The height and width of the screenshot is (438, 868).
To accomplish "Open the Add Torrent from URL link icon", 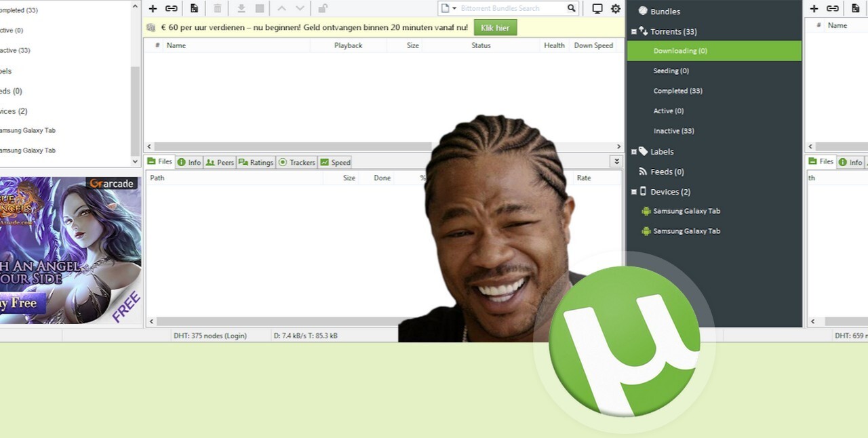I will [171, 8].
